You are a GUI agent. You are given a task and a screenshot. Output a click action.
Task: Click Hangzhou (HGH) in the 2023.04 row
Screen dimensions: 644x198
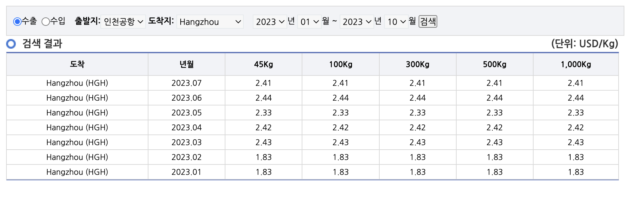(x=77, y=128)
